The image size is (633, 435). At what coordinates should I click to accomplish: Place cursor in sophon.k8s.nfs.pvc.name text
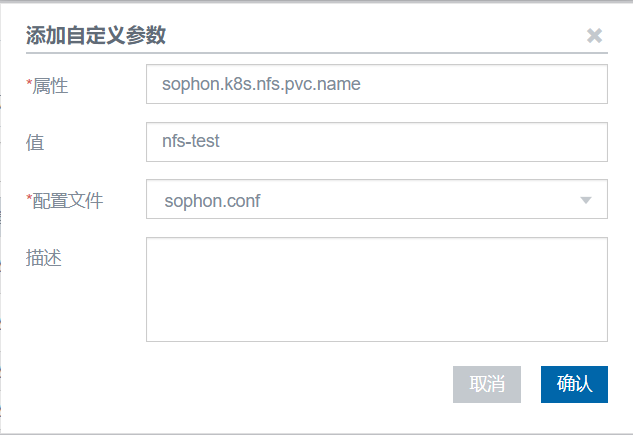click(261, 85)
